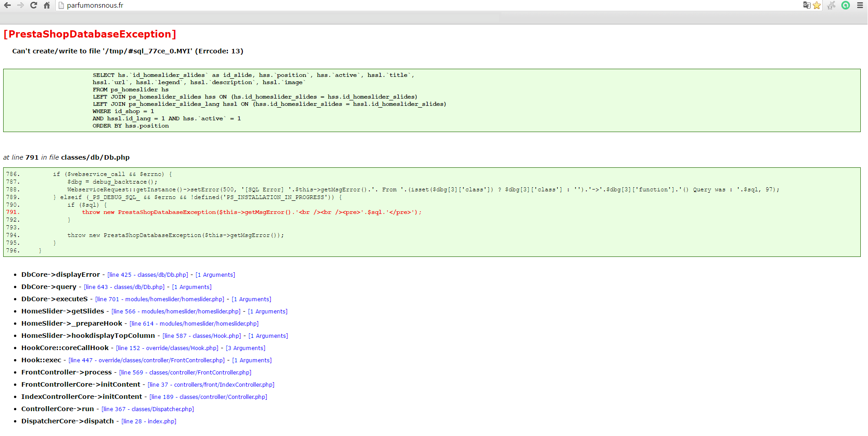Click the "at line 791 in file classes/db/Db.php" text
The height and width of the screenshot is (436, 868).
[66, 157]
